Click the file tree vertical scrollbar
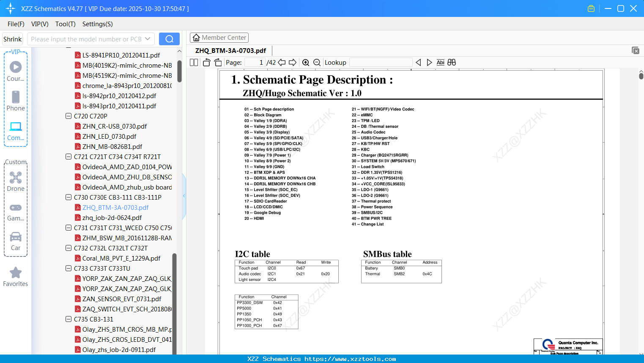The width and height of the screenshot is (644, 363). [x=179, y=71]
